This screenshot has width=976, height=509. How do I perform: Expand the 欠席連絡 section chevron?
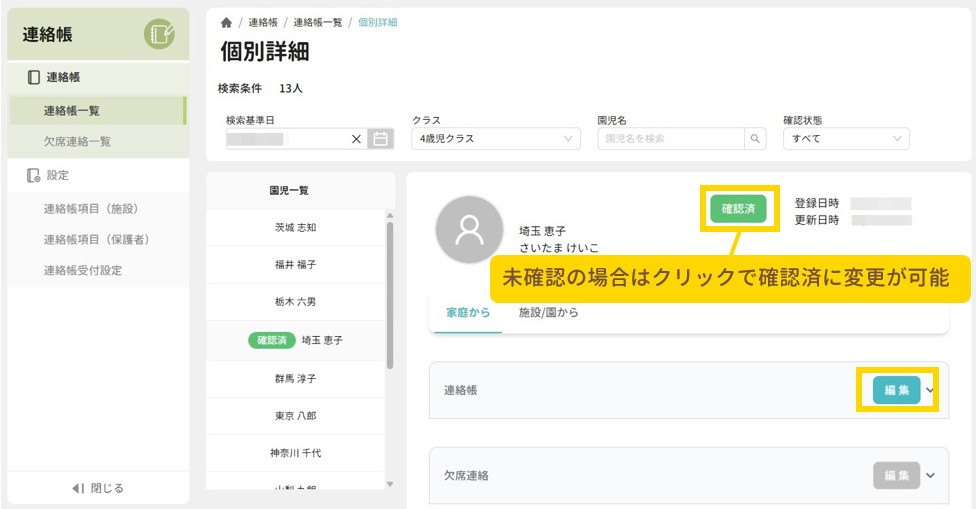(x=931, y=475)
